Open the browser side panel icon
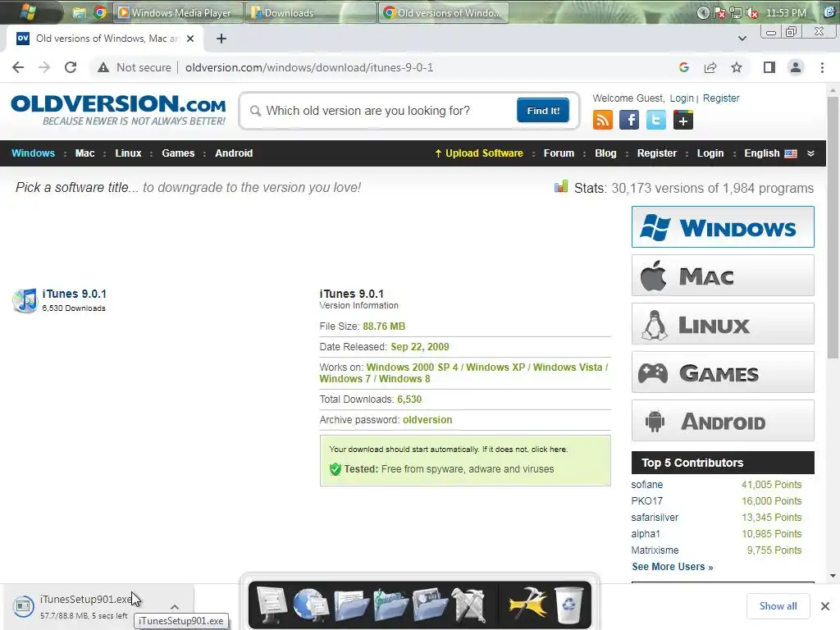 click(x=769, y=67)
